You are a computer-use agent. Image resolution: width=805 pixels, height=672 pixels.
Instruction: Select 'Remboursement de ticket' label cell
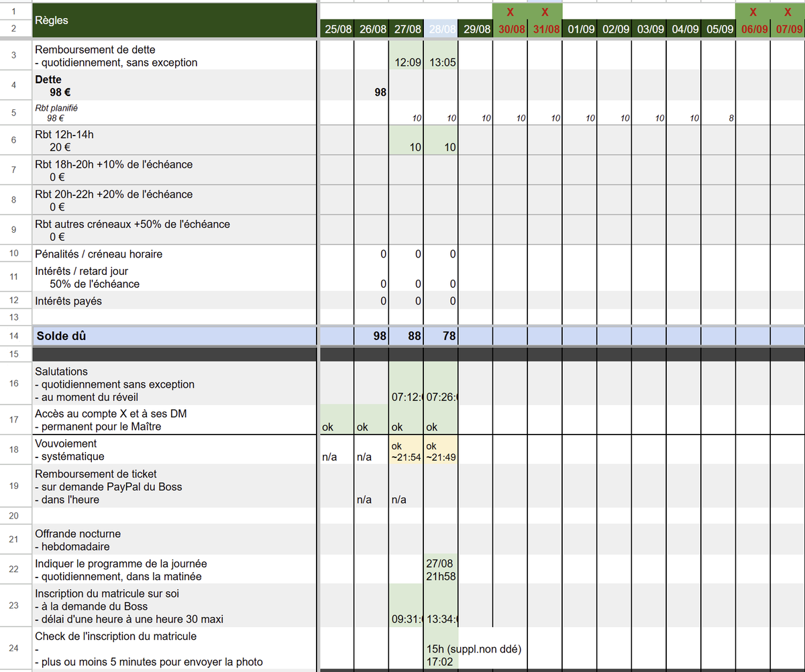tap(174, 486)
